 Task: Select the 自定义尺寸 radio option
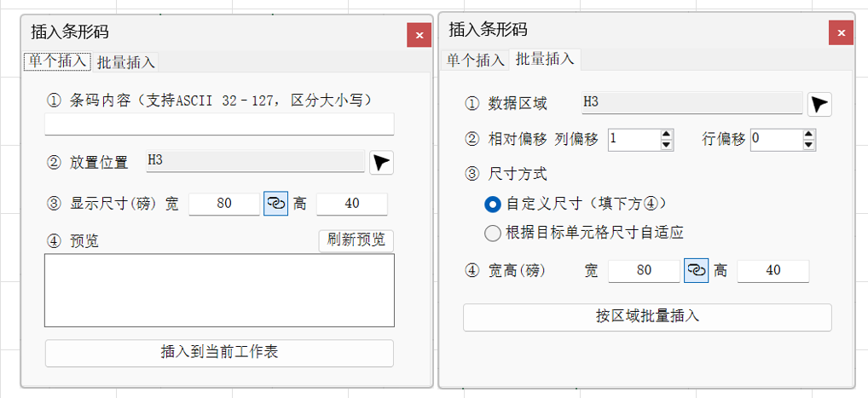click(492, 205)
